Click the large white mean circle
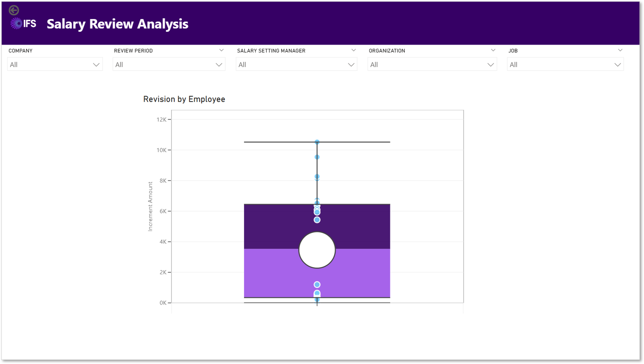Image resolution: width=644 pixels, height=364 pixels. coord(317,250)
